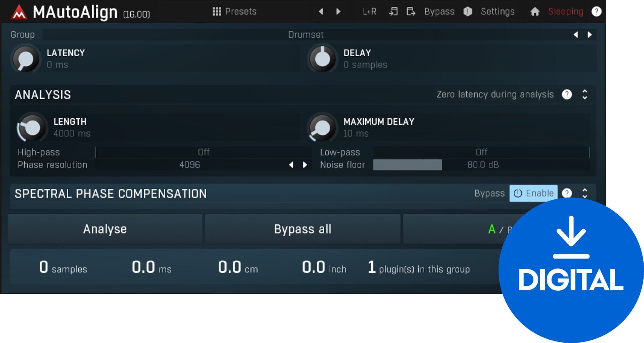This screenshot has height=343, width=644.
Task: Select next group with right arrow
Action: tap(589, 35)
